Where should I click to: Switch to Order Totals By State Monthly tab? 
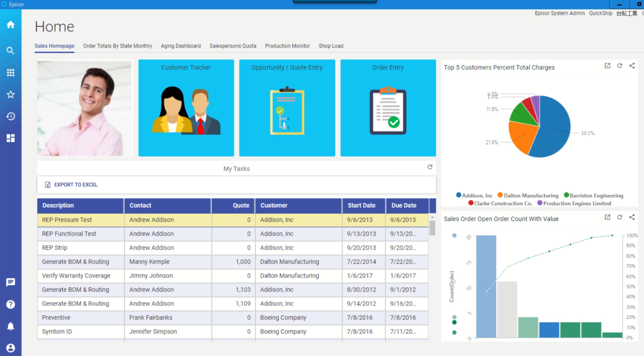point(118,46)
